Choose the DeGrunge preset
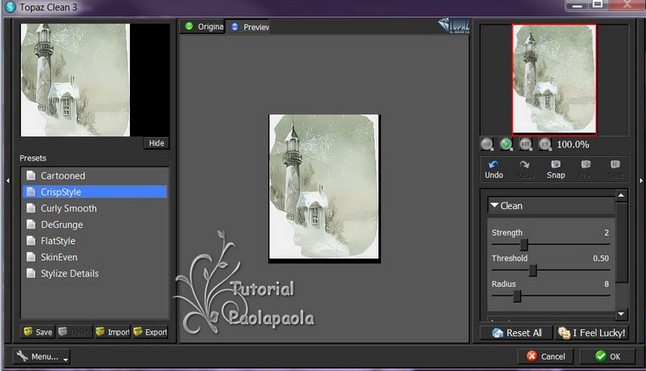Screen dimensions: 646x371 [95, 224]
